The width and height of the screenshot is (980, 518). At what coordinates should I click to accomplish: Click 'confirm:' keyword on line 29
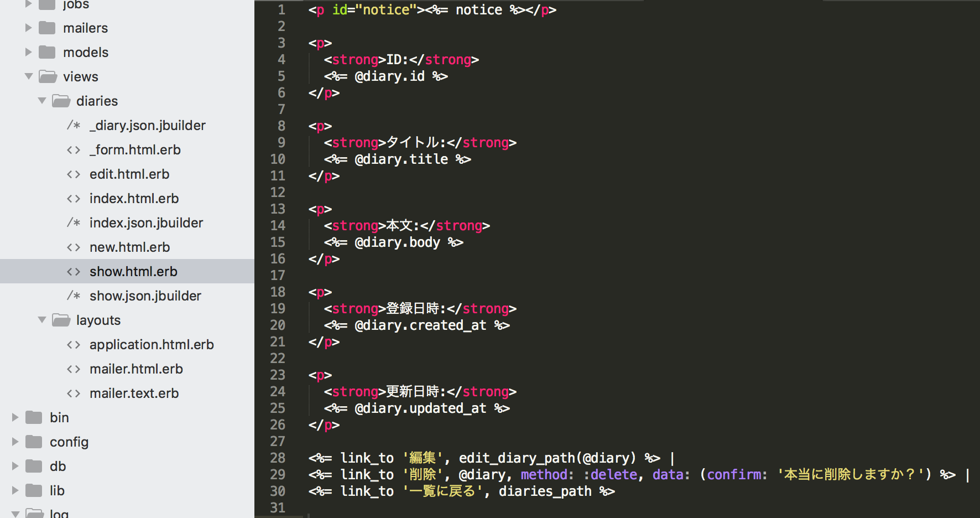tap(738, 475)
